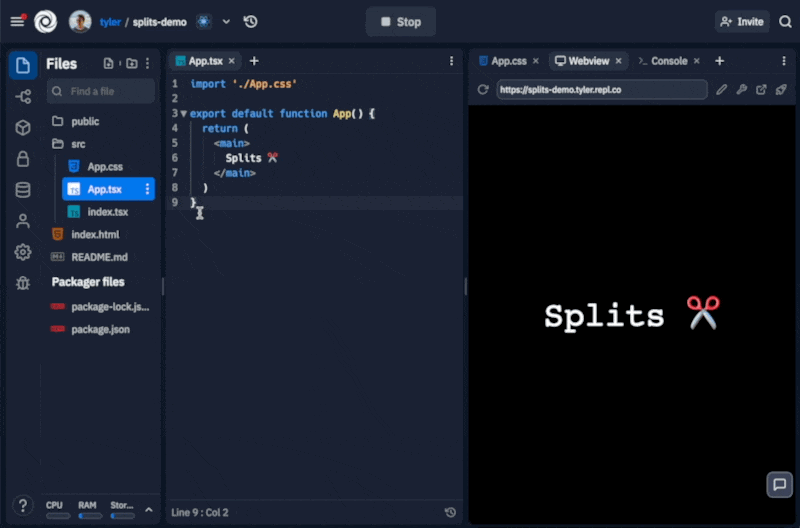Image resolution: width=800 pixels, height=528 pixels.
Task: Open the chat bubble button
Action: (779, 484)
